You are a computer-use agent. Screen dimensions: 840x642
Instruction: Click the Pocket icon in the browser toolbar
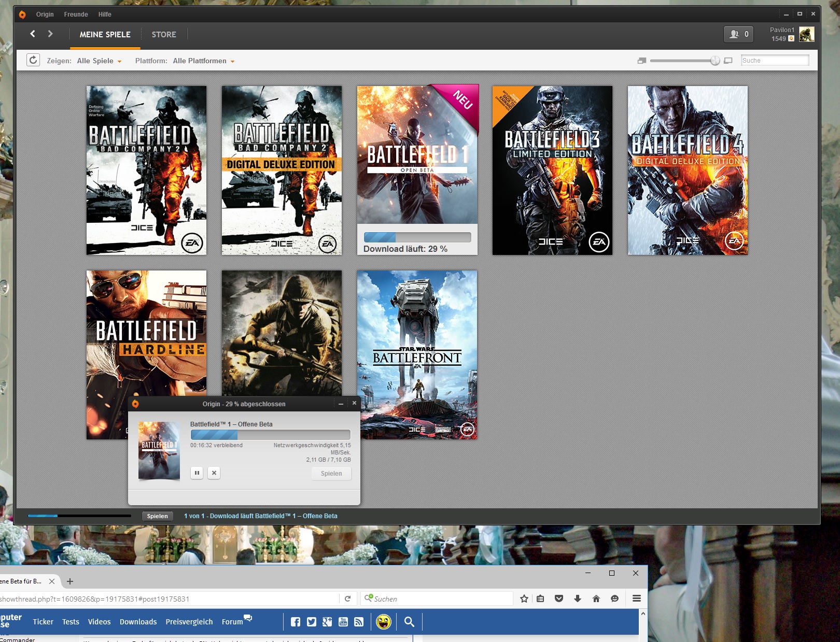[559, 598]
